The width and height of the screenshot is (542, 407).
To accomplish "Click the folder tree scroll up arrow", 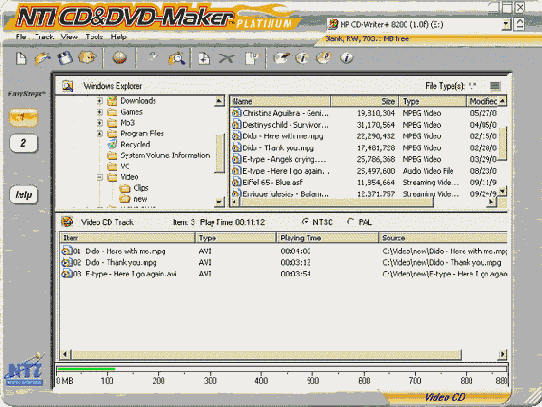I will (x=219, y=101).
